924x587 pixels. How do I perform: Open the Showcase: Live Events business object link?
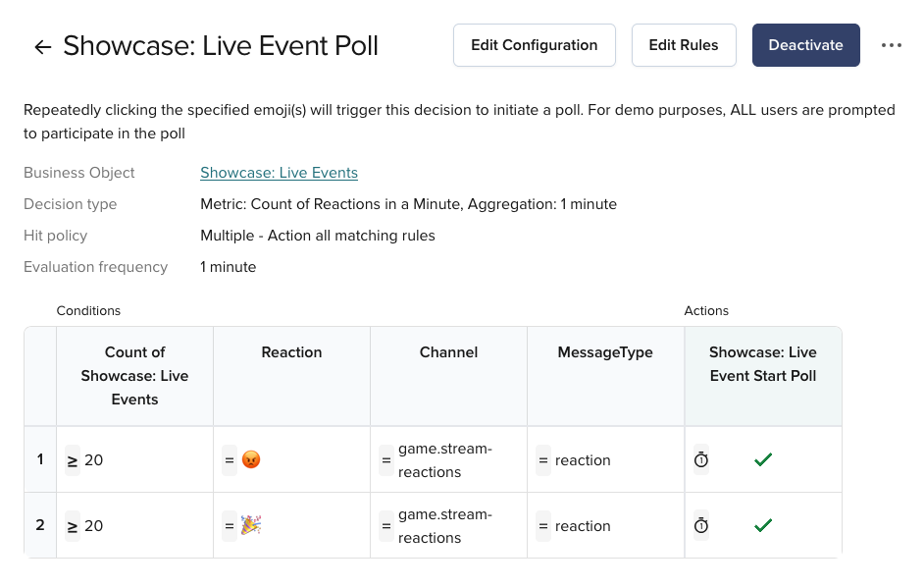[279, 173]
